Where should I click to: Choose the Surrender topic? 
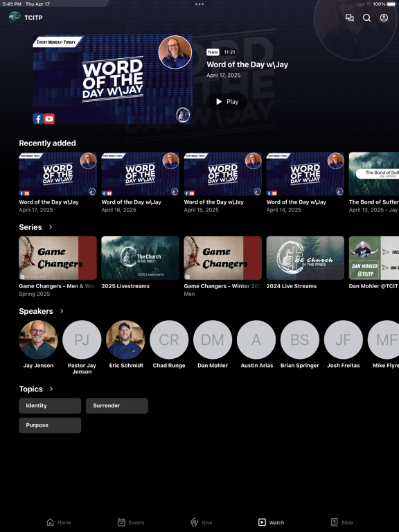tap(116, 406)
